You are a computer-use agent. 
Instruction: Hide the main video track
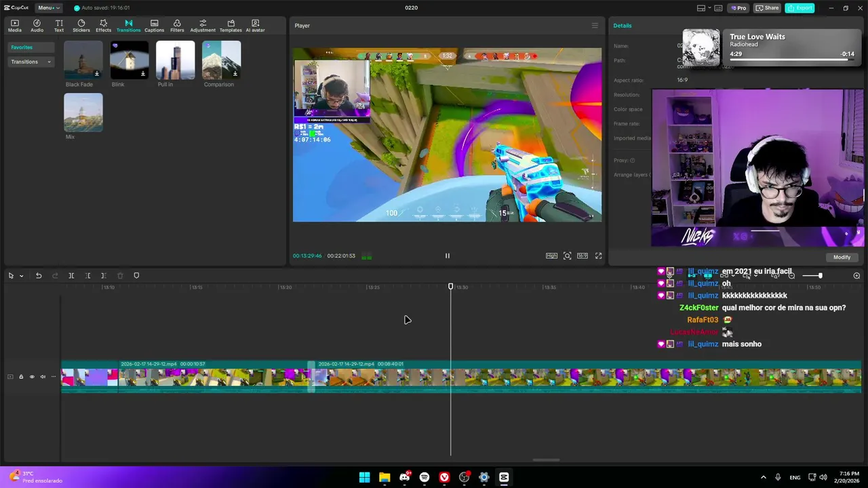(x=32, y=377)
